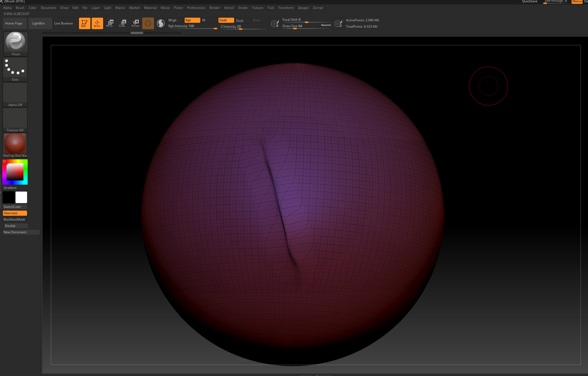Toggle the Edit mode button
This screenshot has width=588, height=376.
pos(84,23)
